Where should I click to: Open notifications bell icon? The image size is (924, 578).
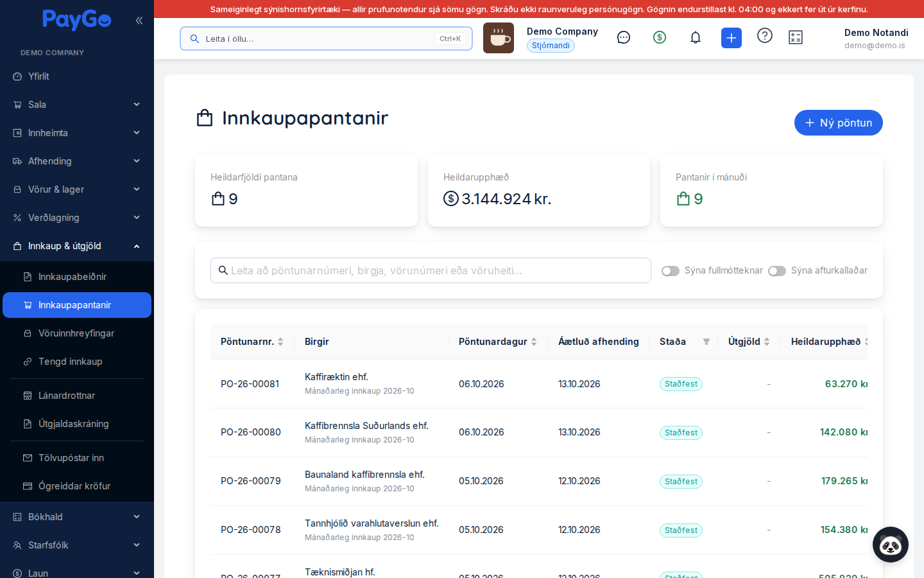(696, 38)
